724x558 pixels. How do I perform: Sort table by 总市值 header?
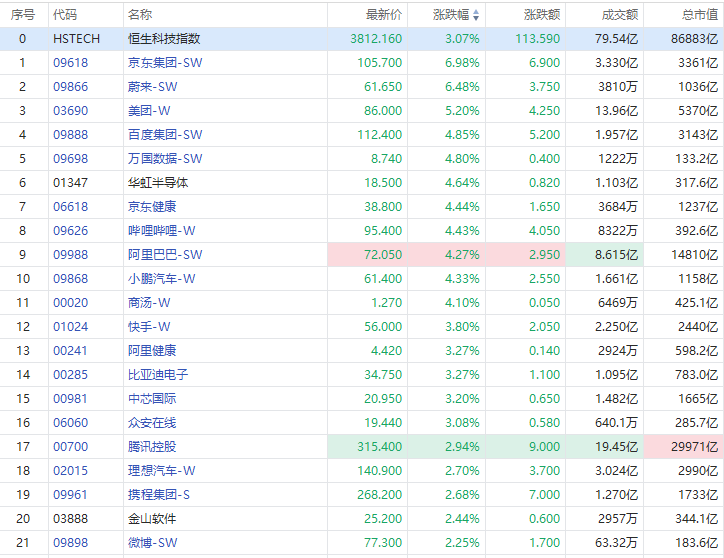(700, 15)
